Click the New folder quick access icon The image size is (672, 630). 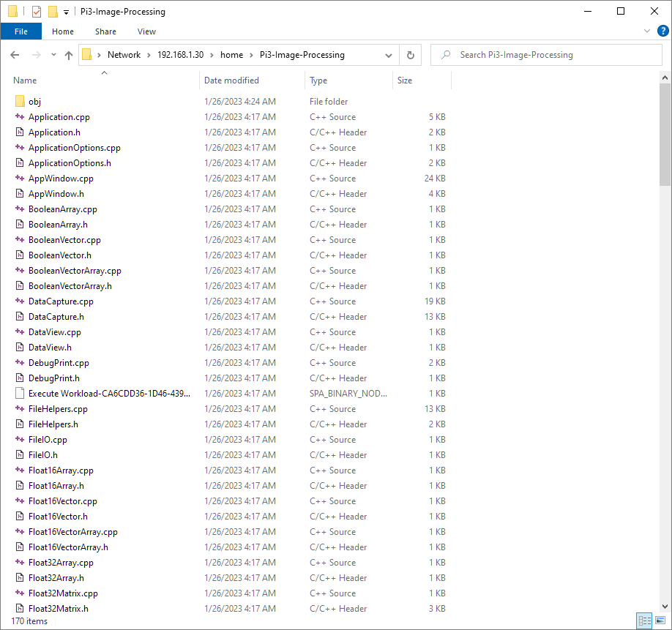[53, 12]
